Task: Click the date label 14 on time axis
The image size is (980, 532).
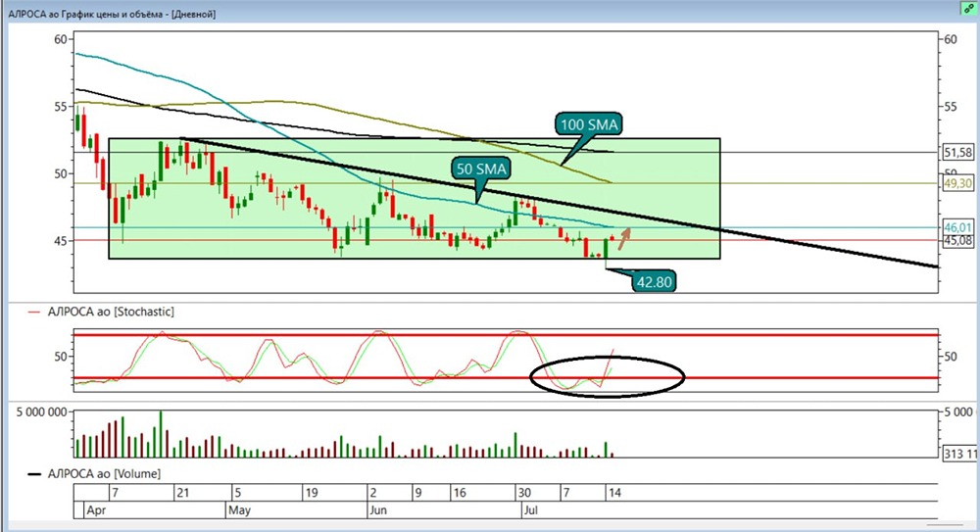Action: point(614,493)
